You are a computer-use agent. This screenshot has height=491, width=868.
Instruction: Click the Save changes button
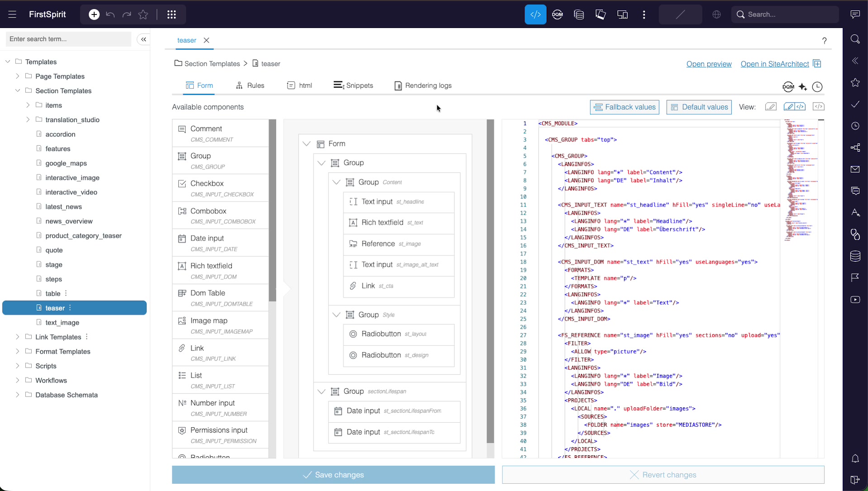(333, 475)
